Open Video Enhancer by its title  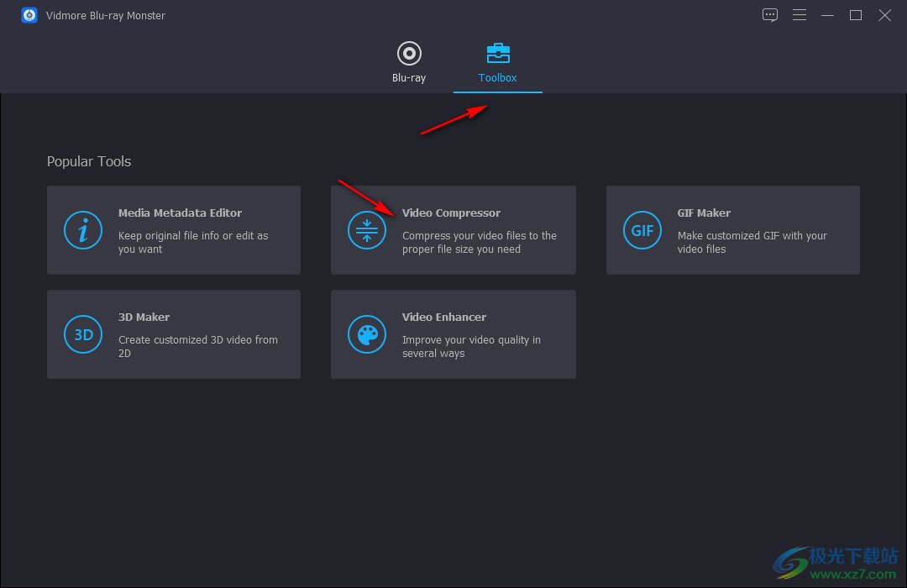pos(444,318)
